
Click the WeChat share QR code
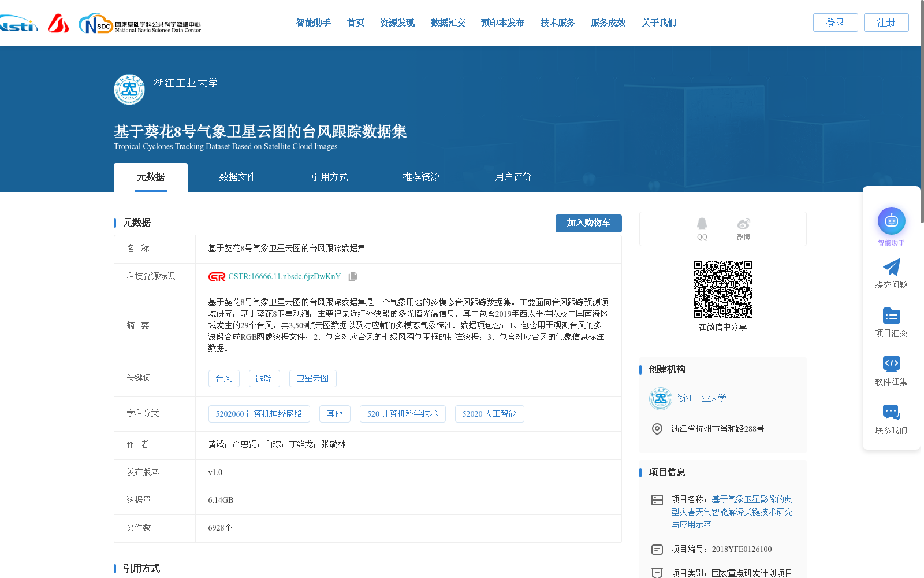(723, 290)
